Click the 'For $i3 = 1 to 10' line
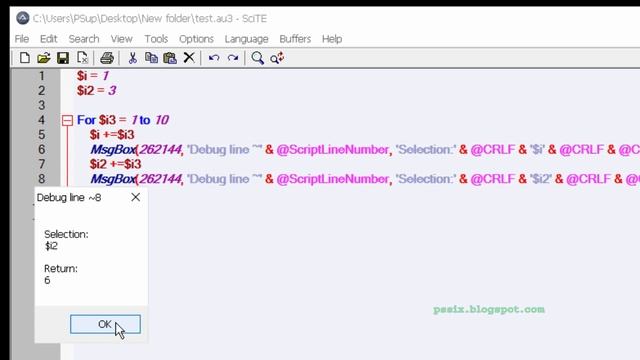Image resolution: width=640 pixels, height=360 pixels. (123, 120)
